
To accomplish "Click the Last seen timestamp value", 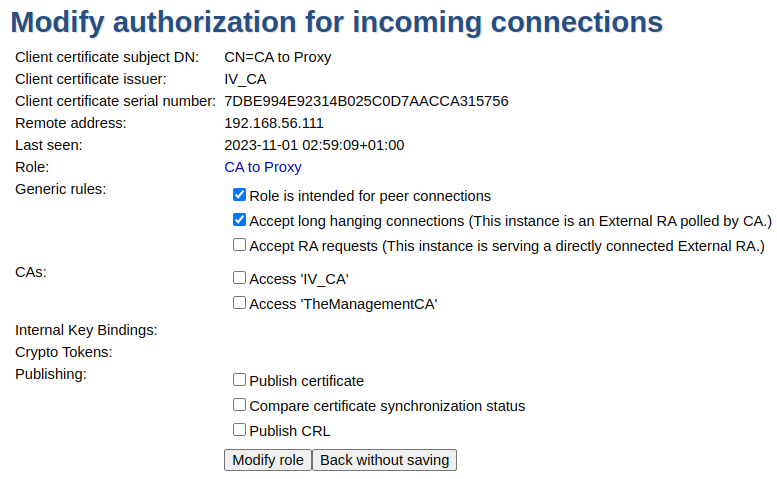I will tap(314, 145).
